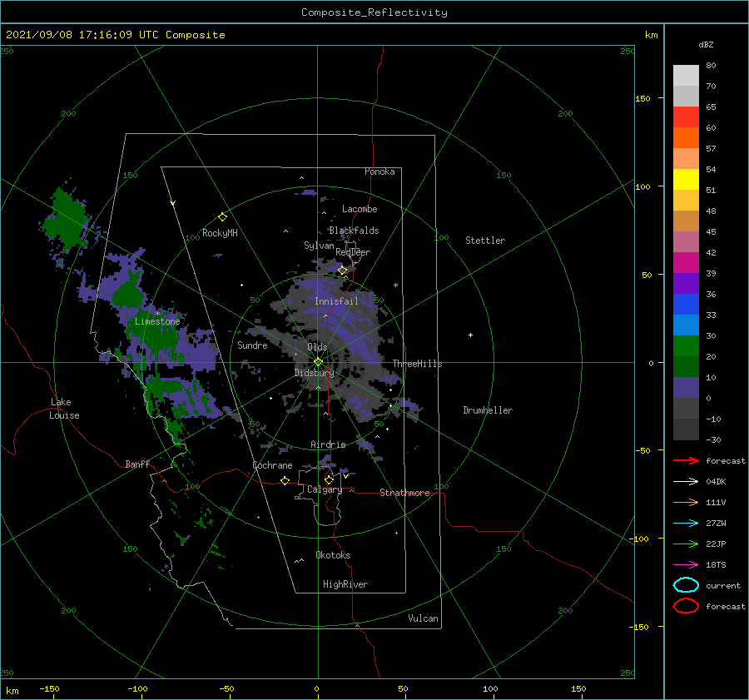The image size is (749, 700).
Task: Click the Ponoka city label
Action: click(379, 171)
